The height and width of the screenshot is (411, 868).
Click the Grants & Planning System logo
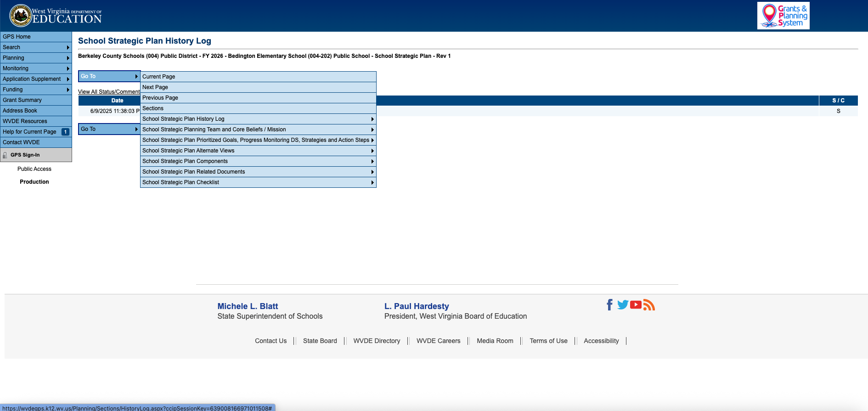(x=783, y=16)
